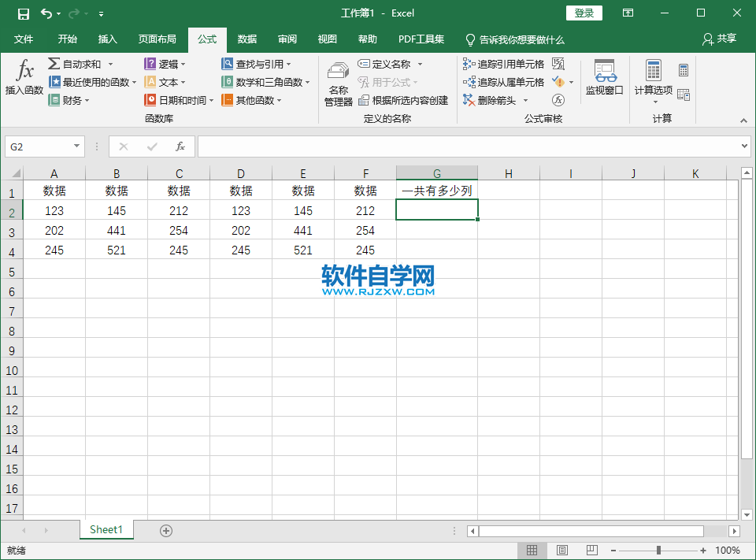Click the Calculate Now icon
This screenshot has width=756, height=560.
click(x=684, y=70)
